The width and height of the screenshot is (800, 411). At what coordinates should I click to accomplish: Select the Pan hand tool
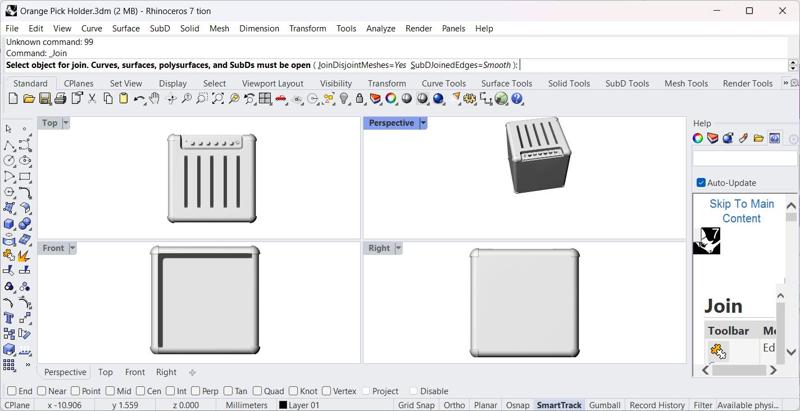155,99
